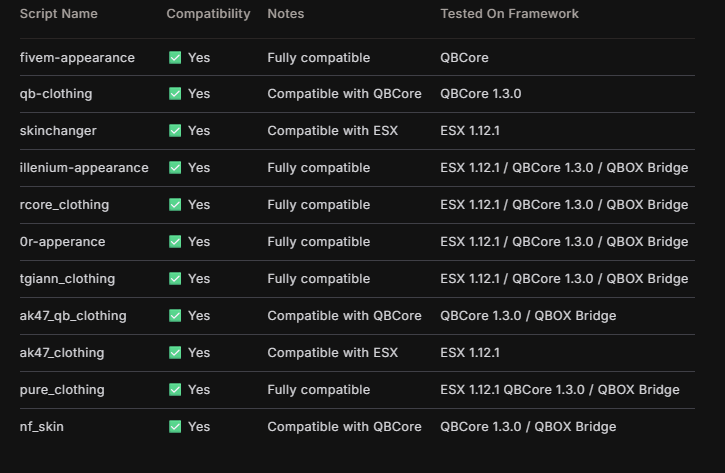Select the fivem-appearance script name
Screen dimensions: 725x473
[x=77, y=58]
